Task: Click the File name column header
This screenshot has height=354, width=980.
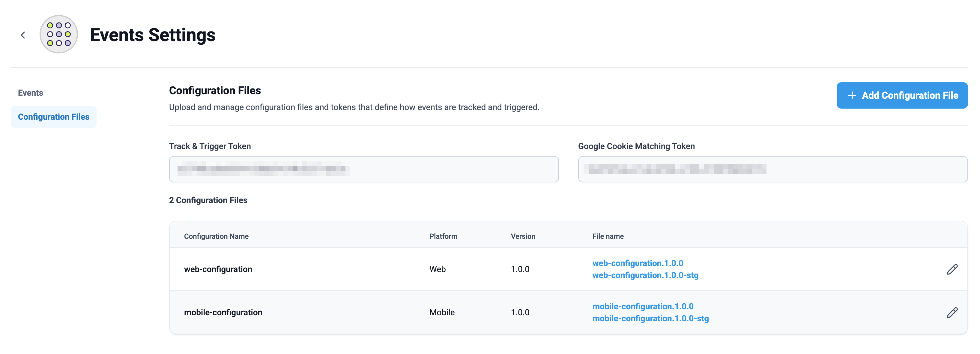Action: [608, 236]
